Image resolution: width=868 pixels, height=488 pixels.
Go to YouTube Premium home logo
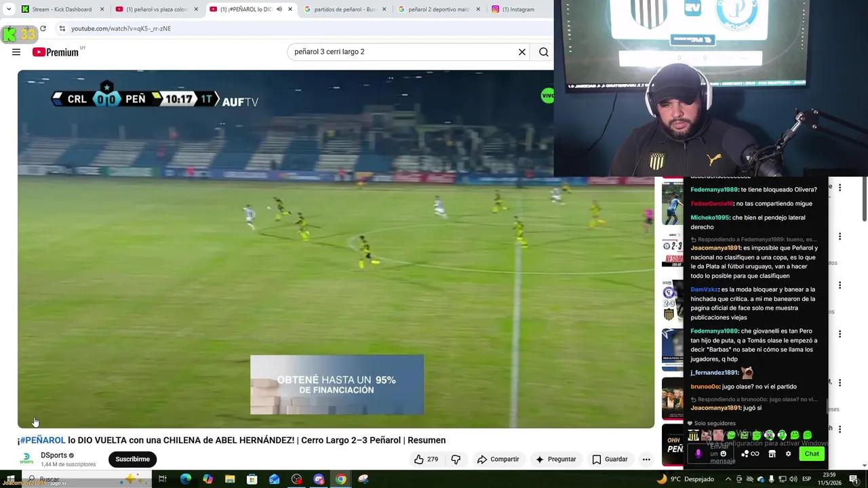click(x=56, y=52)
